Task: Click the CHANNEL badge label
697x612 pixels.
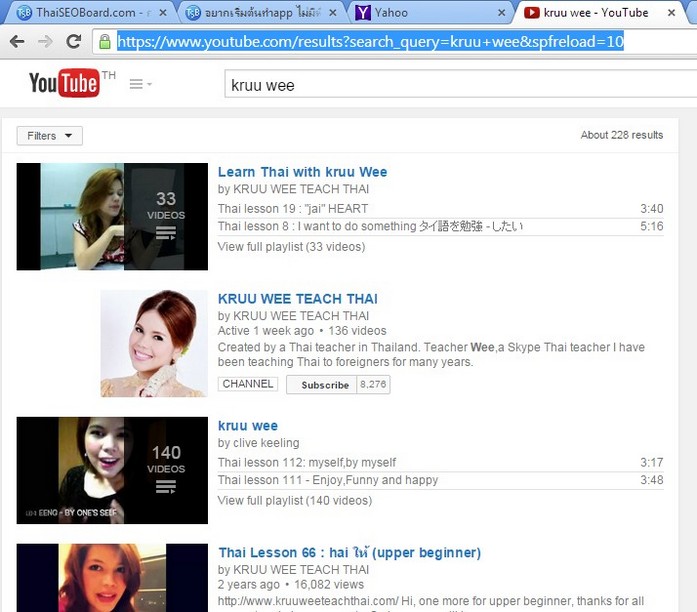Action: 248,384
